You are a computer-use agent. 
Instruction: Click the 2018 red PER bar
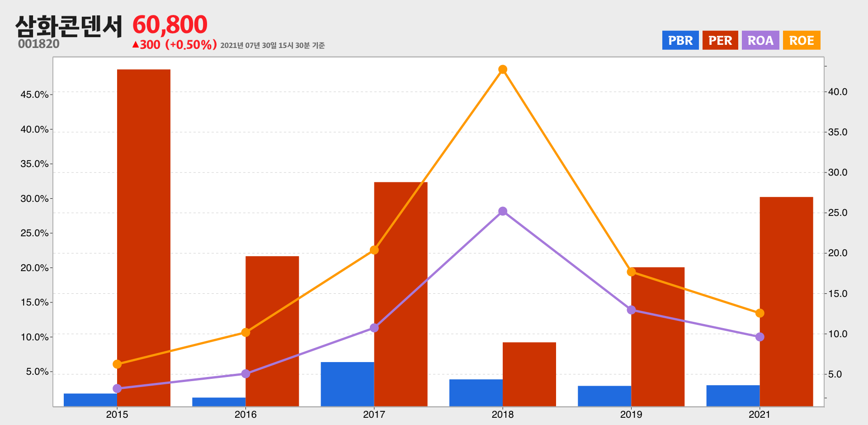(x=529, y=374)
